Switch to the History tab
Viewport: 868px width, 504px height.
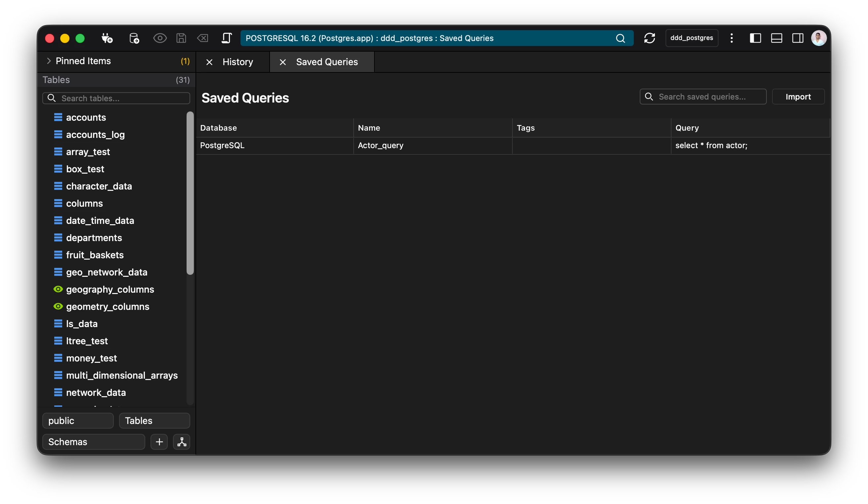tap(238, 62)
